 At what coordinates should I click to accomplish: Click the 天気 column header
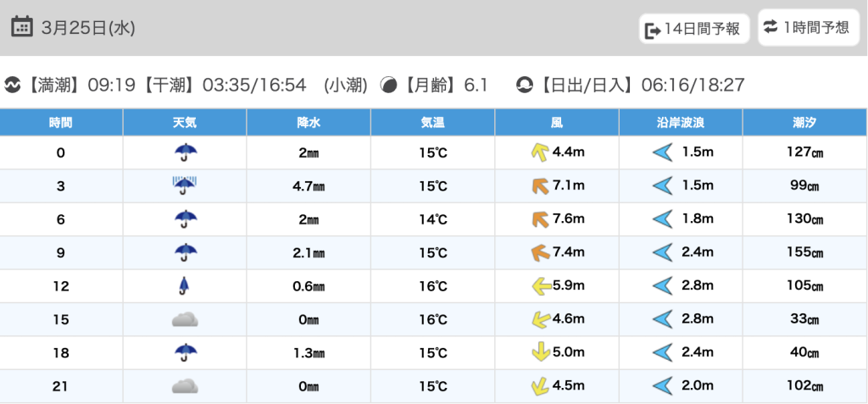point(184,123)
